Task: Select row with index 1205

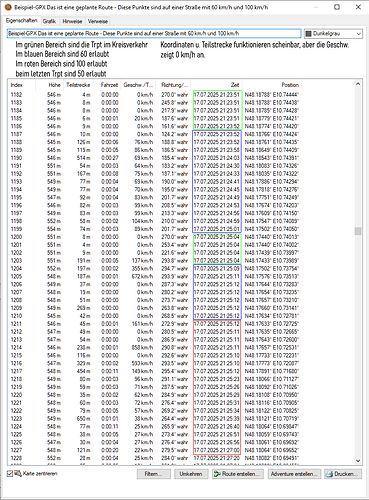Action: [155, 276]
